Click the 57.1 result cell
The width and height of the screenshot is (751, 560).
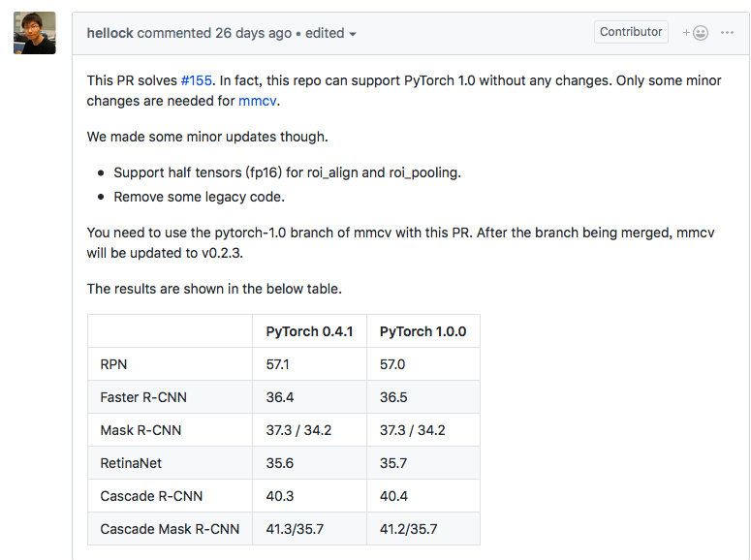[x=280, y=364]
